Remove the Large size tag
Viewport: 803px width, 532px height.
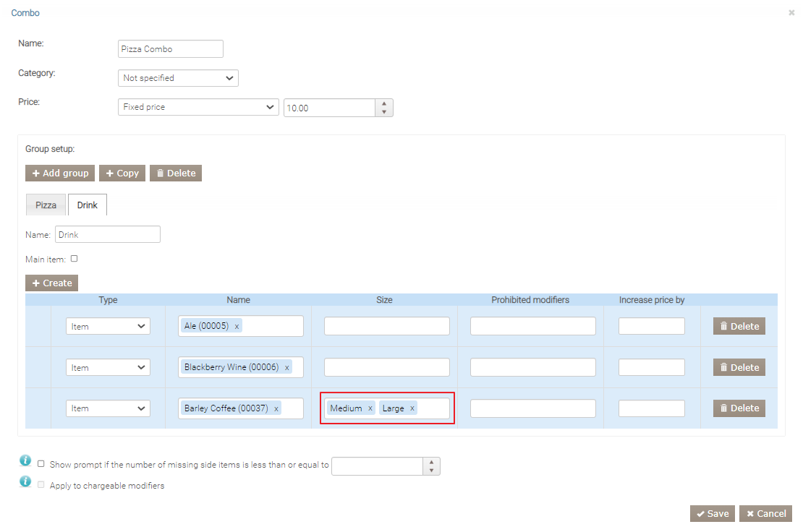click(x=412, y=409)
